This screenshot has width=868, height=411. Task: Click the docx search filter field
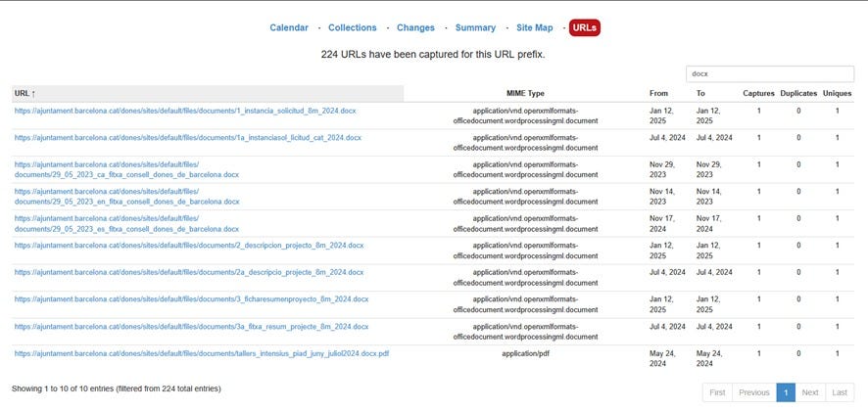tap(770, 73)
